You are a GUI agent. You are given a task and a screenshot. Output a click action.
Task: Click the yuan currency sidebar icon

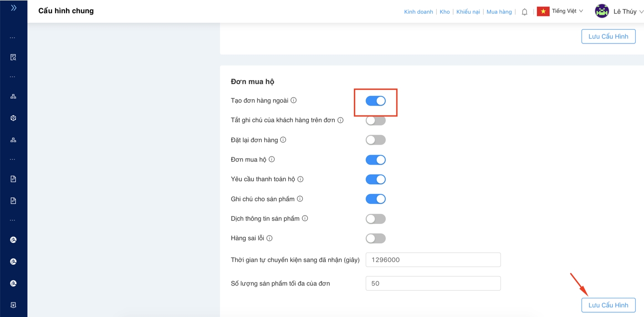point(13,305)
